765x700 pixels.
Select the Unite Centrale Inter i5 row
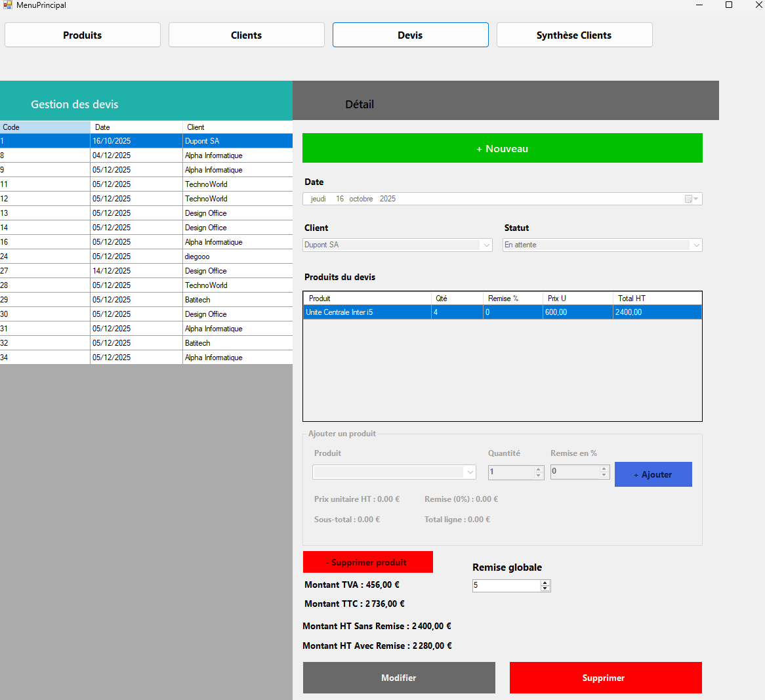[x=367, y=312]
